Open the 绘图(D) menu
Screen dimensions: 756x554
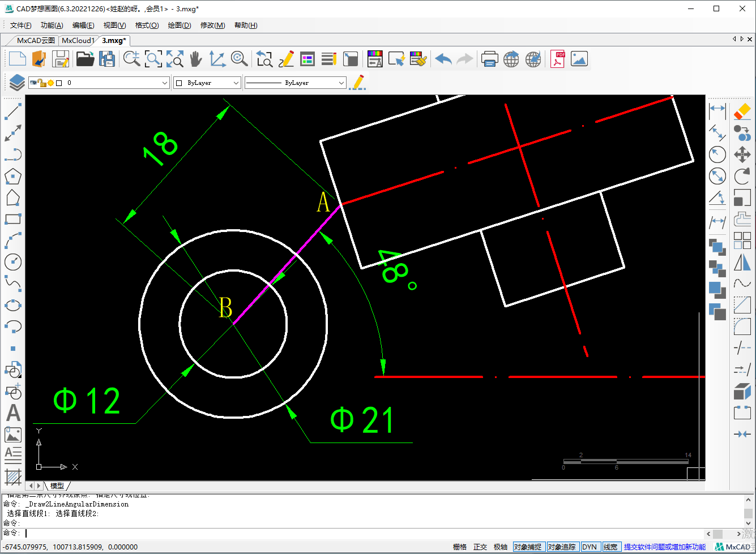click(x=180, y=25)
